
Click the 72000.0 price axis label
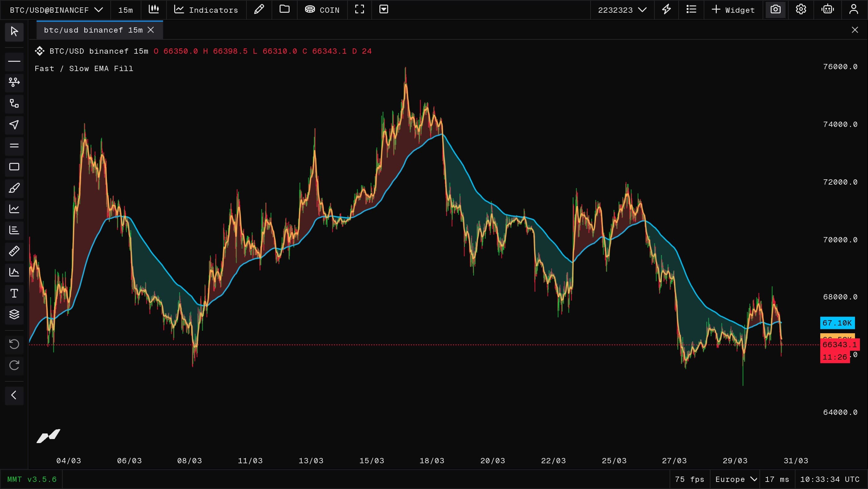point(840,182)
